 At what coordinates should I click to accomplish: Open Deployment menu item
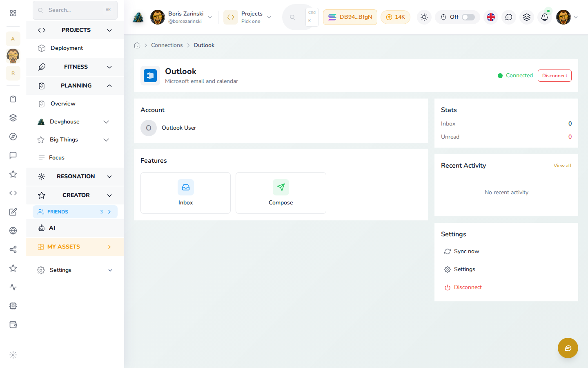[x=75, y=48]
